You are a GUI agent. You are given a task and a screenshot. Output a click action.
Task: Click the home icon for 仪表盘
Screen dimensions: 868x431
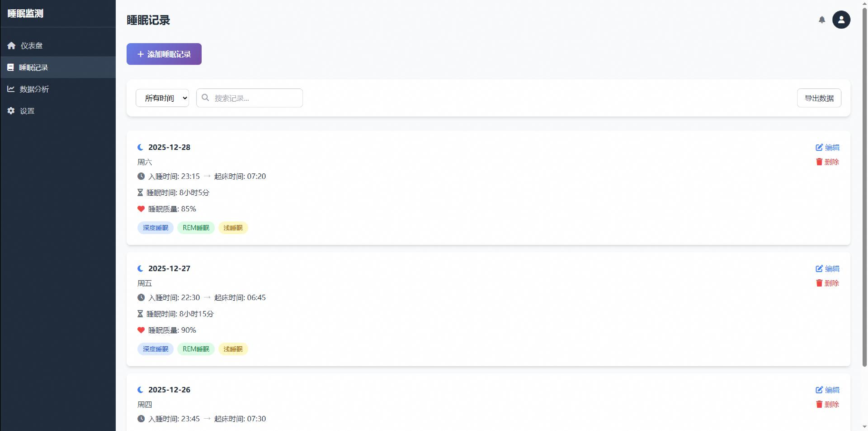pyautogui.click(x=11, y=46)
